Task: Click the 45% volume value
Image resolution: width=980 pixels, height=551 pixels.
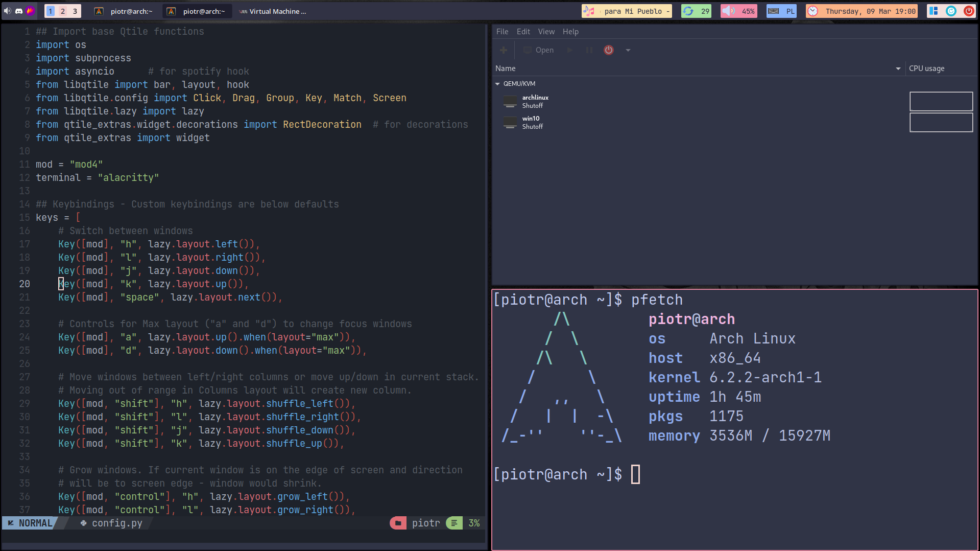Action: click(x=748, y=11)
